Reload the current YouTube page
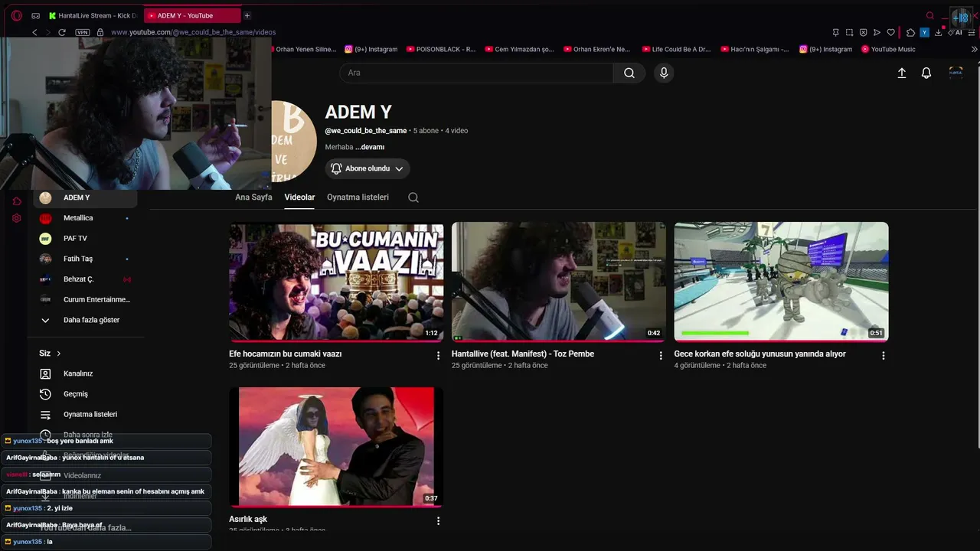This screenshot has width=980, height=551. 62,32
